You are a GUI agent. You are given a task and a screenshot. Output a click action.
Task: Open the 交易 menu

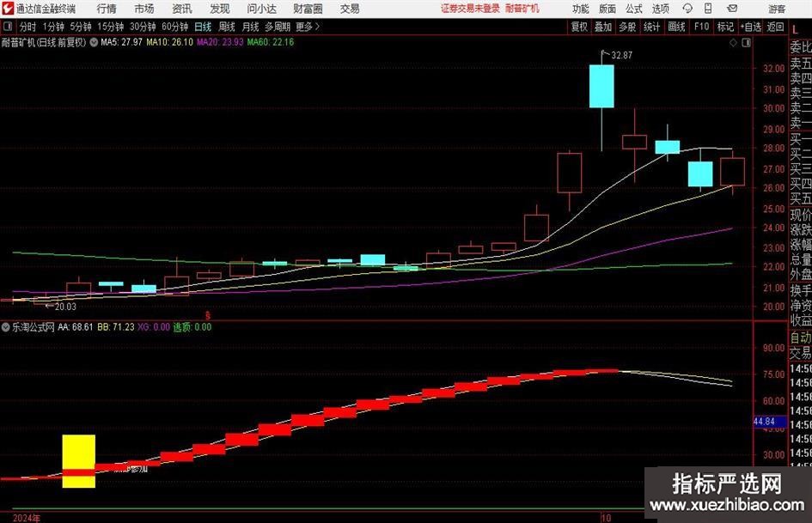[350, 9]
